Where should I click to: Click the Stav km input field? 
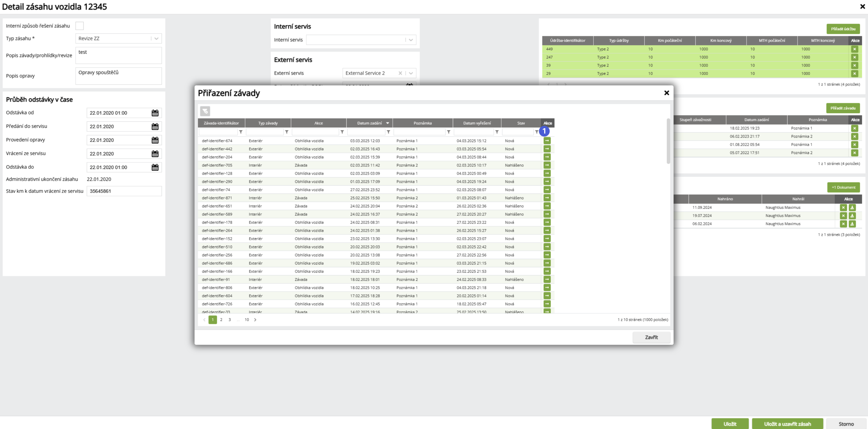(124, 191)
